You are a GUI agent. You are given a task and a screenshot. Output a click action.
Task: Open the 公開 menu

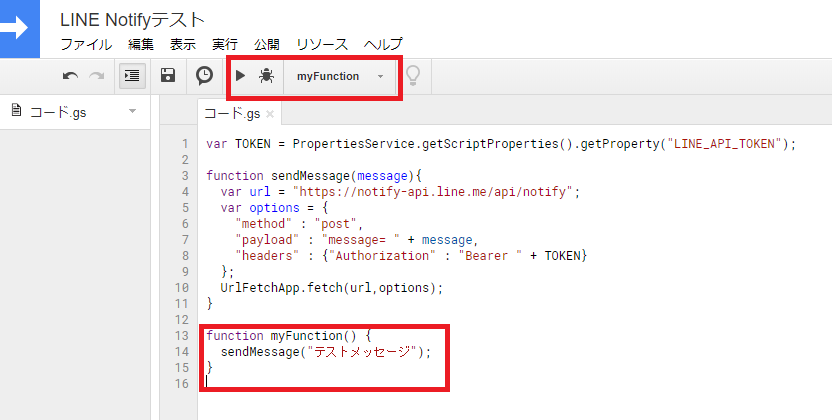coord(266,45)
